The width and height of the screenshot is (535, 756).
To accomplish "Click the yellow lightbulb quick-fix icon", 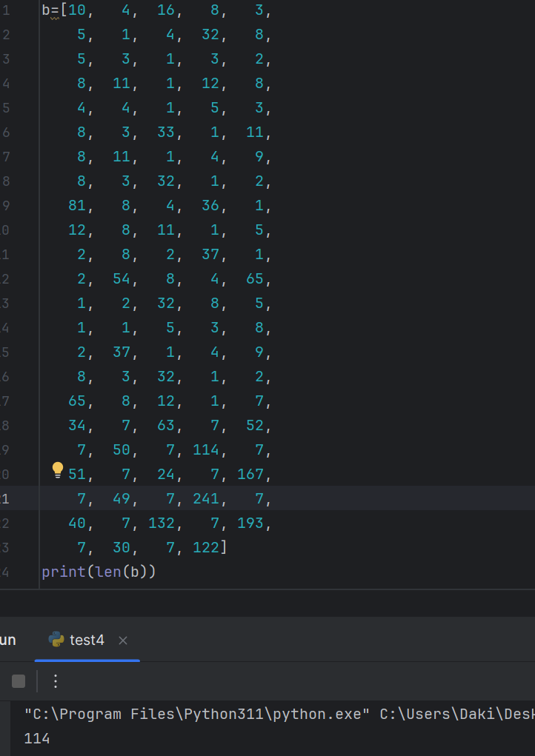I will point(58,470).
